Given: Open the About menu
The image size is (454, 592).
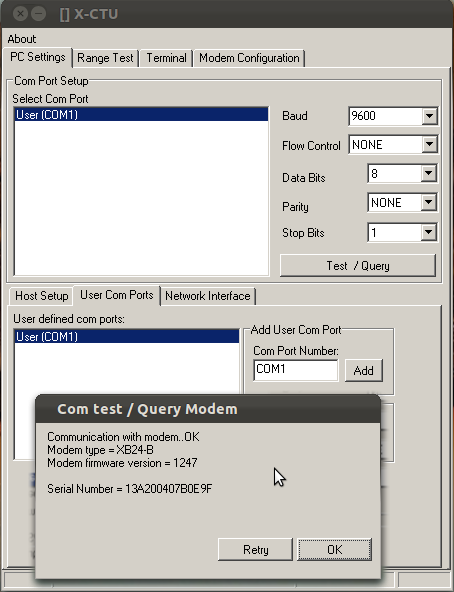Looking at the screenshot, I should pos(22,39).
